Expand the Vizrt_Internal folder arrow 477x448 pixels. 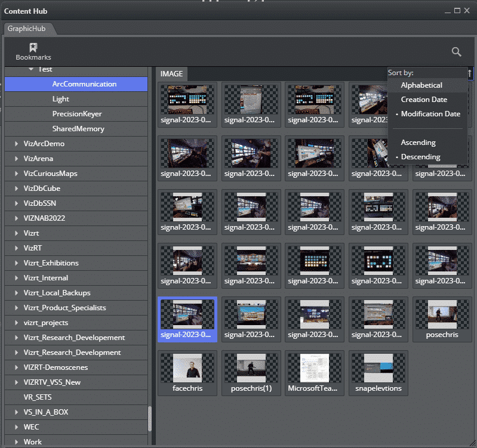pos(16,278)
